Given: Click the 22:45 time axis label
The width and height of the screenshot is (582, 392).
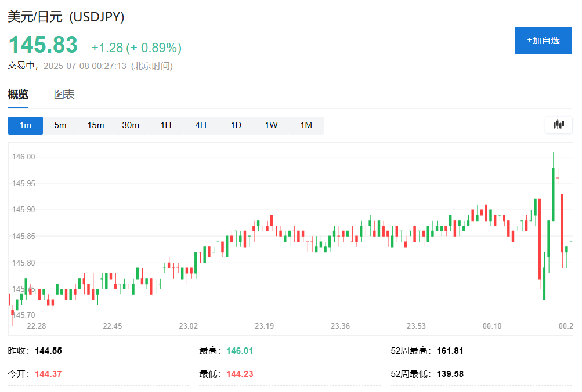Looking at the screenshot, I should [x=113, y=326].
